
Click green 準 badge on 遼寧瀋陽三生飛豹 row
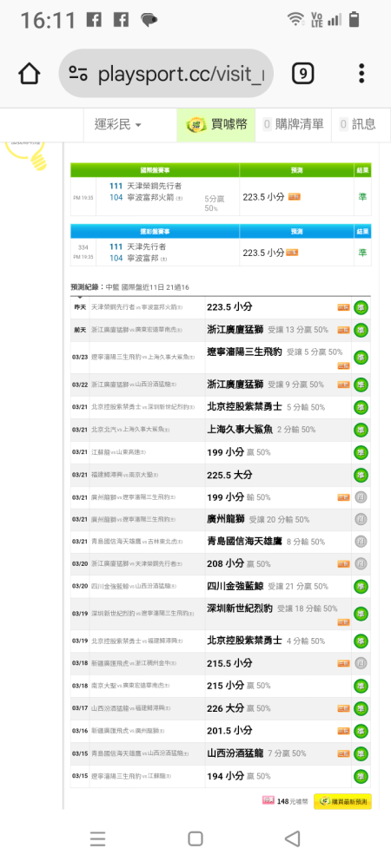[x=361, y=358]
